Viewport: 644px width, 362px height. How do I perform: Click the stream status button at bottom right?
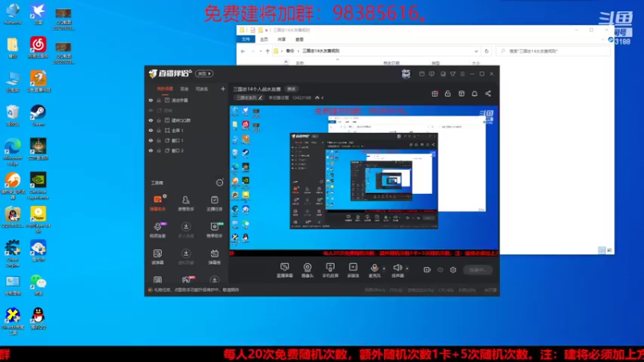click(x=477, y=269)
